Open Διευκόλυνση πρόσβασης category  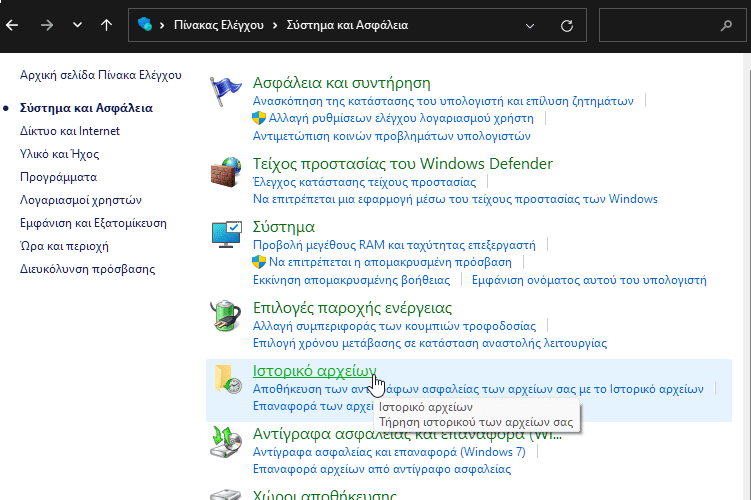coord(87,269)
